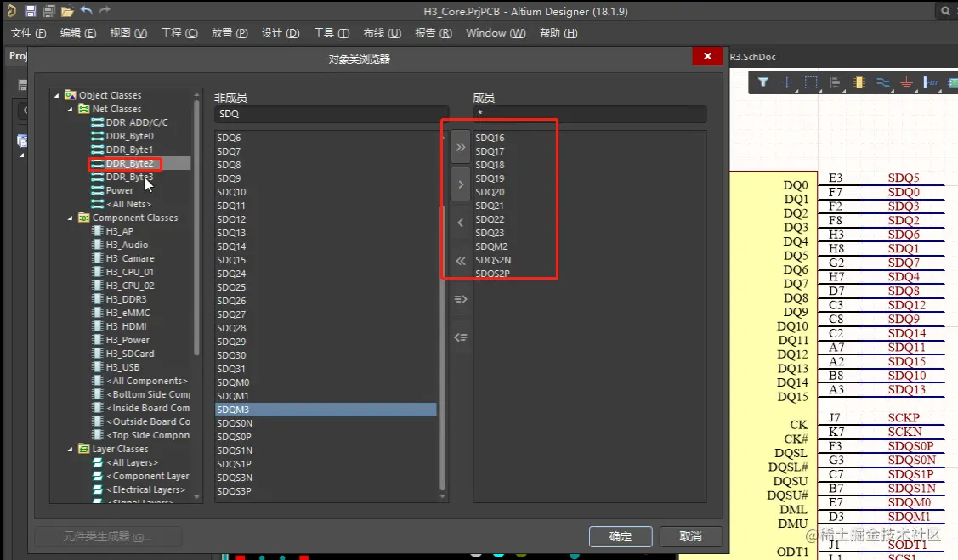Open project via folder icon
The width and height of the screenshot is (958, 560).
67,11
